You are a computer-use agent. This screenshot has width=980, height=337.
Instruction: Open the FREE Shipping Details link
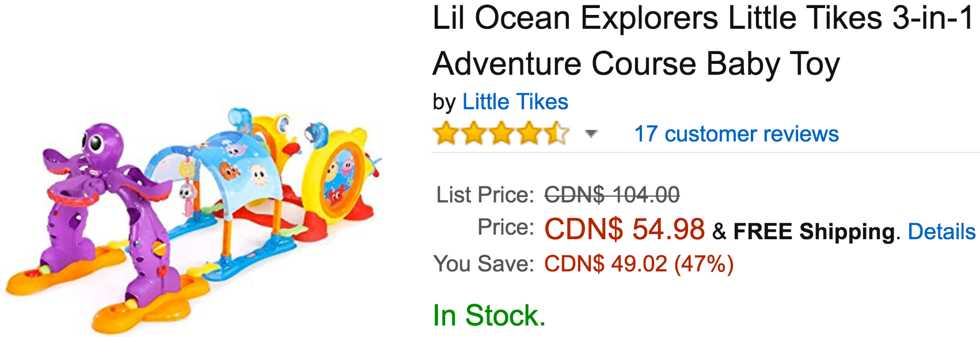(941, 232)
